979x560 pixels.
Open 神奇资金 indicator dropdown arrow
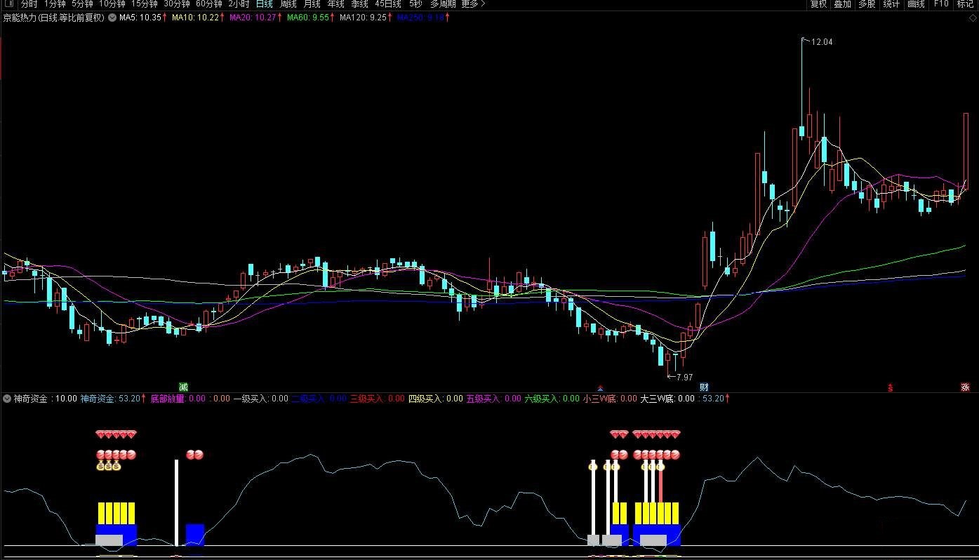7,399
